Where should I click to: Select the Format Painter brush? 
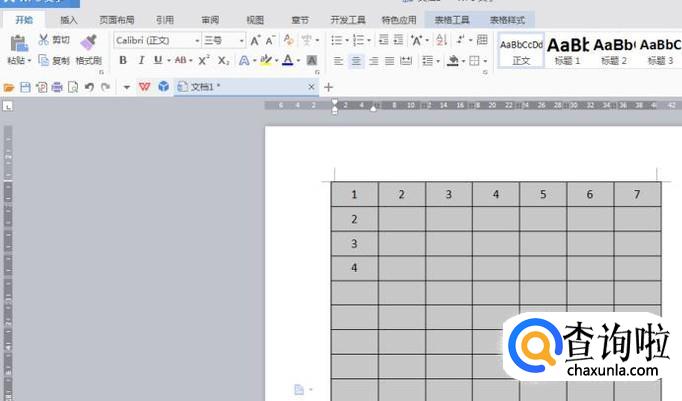pyautogui.click(x=88, y=42)
